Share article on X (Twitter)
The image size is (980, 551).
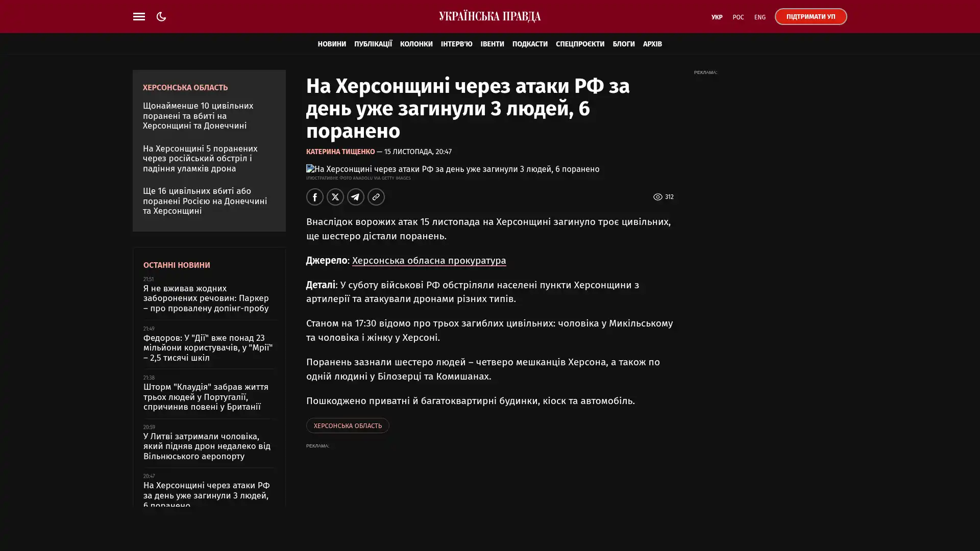pyautogui.click(x=335, y=197)
